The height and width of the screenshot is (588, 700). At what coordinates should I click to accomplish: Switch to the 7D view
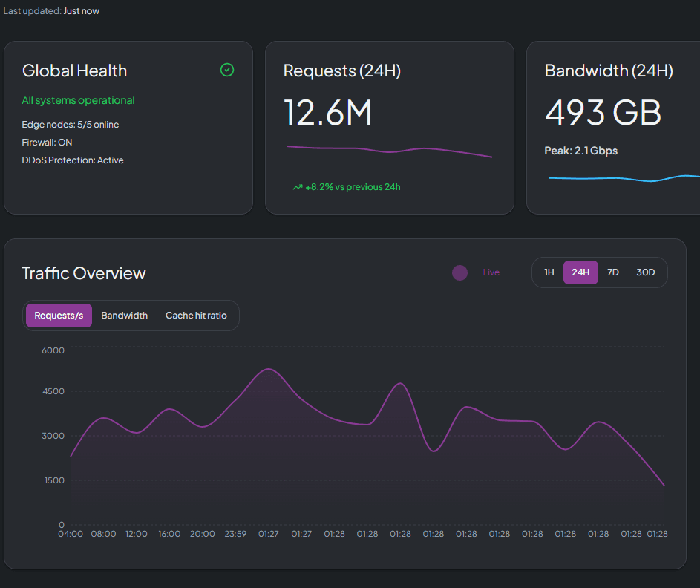(x=612, y=272)
